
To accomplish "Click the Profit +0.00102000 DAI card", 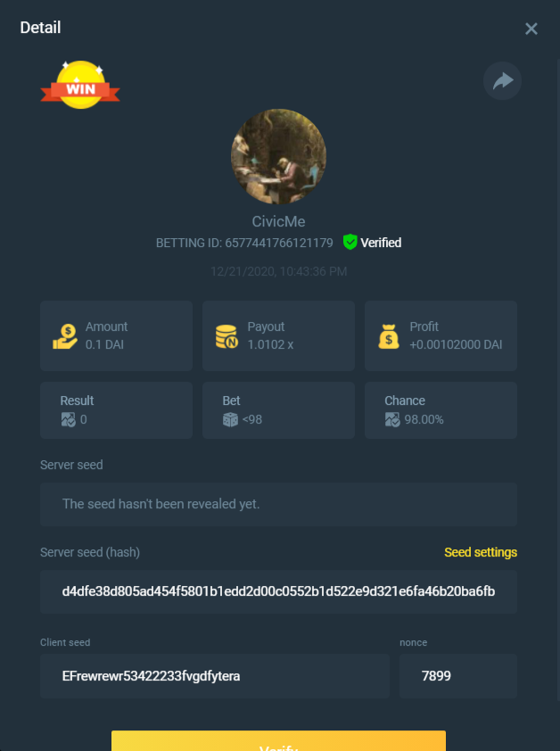I will [441, 335].
